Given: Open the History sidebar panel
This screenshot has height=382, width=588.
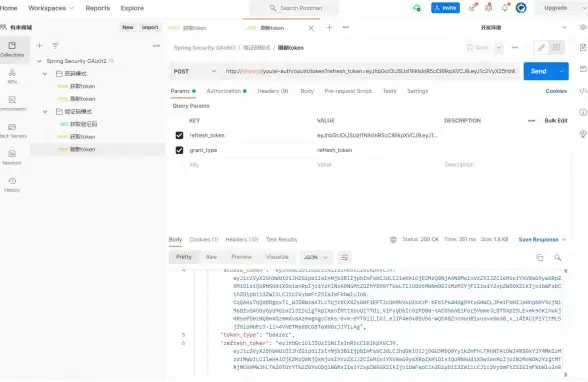Looking at the screenshot, I should click(x=12, y=185).
